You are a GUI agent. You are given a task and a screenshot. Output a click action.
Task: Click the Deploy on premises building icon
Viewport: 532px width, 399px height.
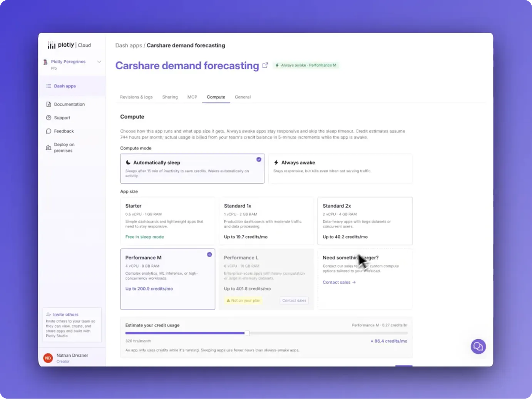49,148
